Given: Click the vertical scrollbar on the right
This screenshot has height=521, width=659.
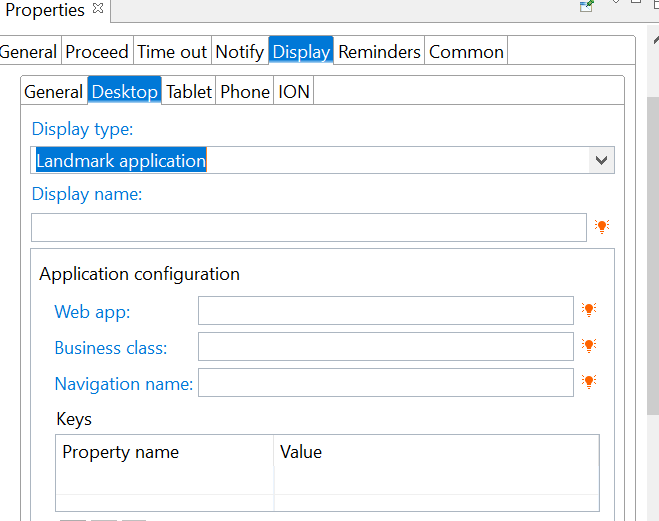Looking at the screenshot, I should (653, 255).
